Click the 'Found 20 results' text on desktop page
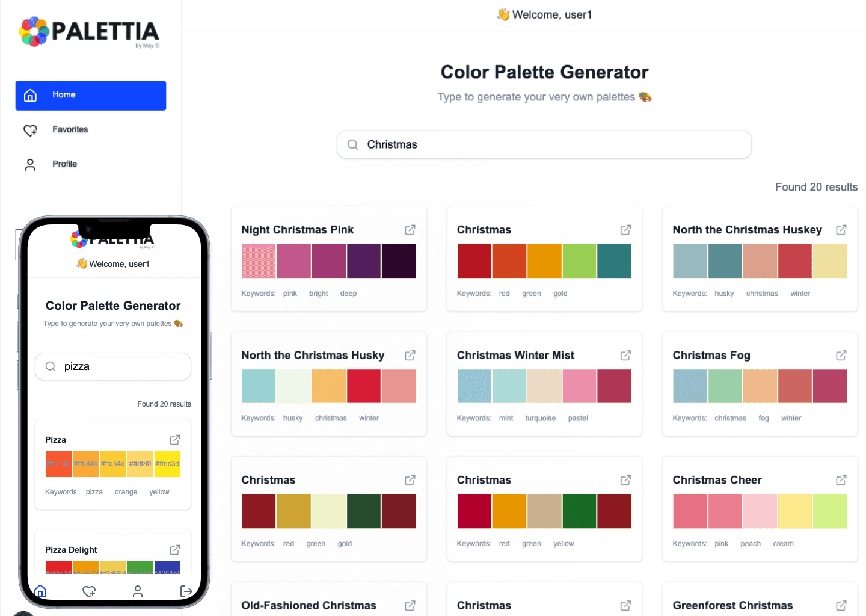This screenshot has width=866, height=616. click(x=816, y=187)
